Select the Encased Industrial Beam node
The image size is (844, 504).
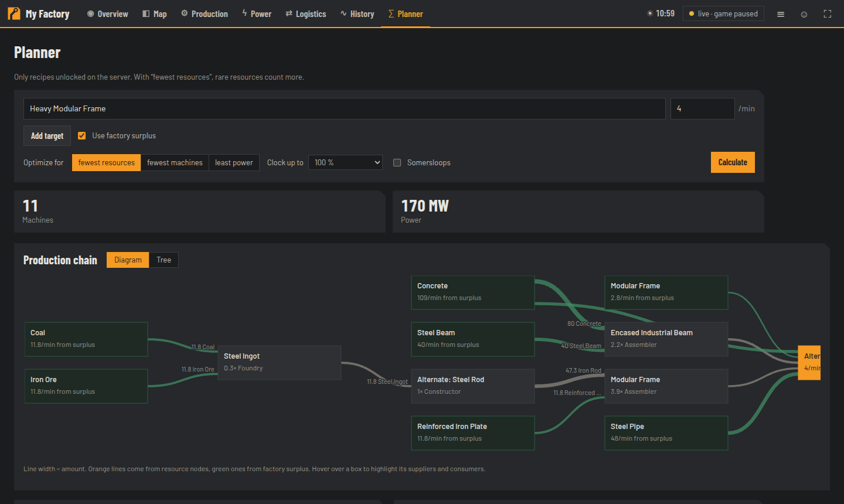(666, 339)
